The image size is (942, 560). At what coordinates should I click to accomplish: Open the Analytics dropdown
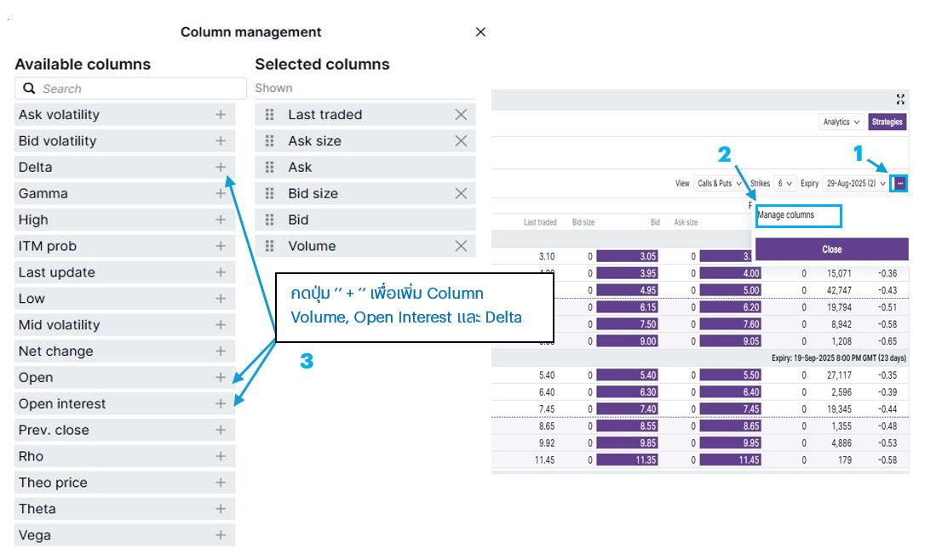tap(841, 122)
